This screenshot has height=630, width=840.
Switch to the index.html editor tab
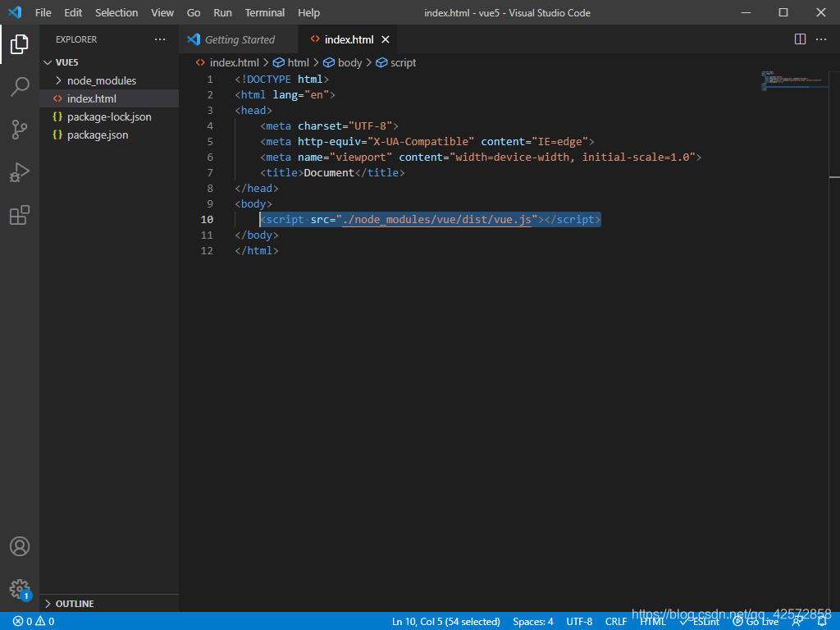[349, 39]
